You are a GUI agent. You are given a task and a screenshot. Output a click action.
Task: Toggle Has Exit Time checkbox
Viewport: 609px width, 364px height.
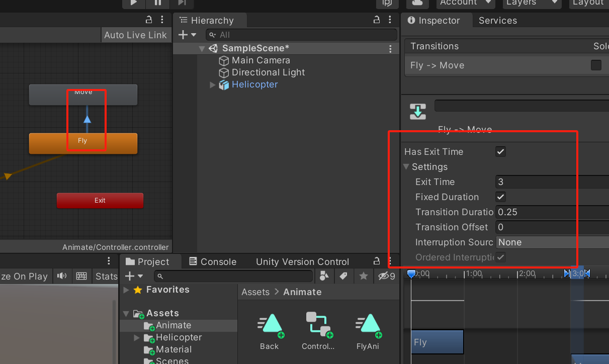(x=500, y=152)
